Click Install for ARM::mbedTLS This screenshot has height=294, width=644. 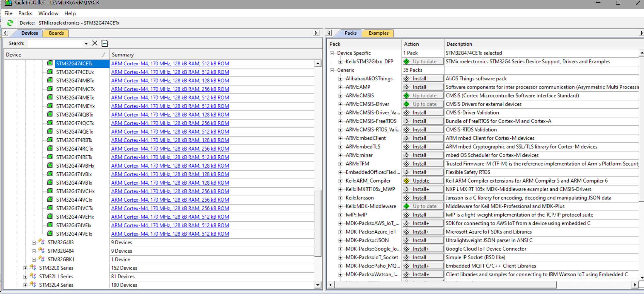coord(423,147)
